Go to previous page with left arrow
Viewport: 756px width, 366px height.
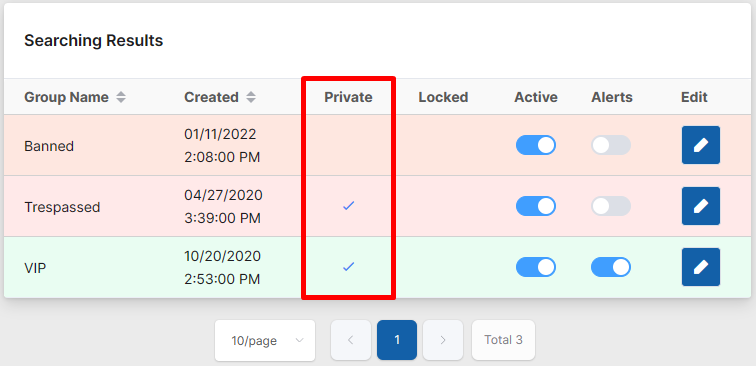point(351,340)
